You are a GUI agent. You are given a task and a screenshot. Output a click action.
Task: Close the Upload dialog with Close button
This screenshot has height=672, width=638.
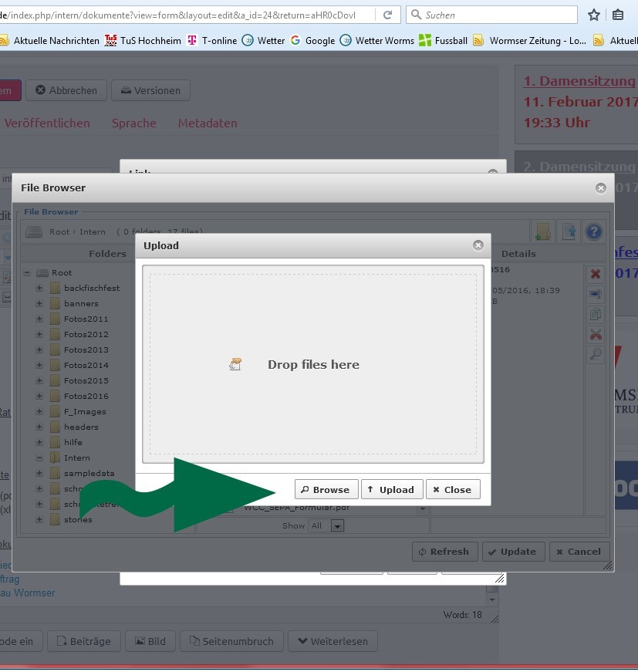453,489
